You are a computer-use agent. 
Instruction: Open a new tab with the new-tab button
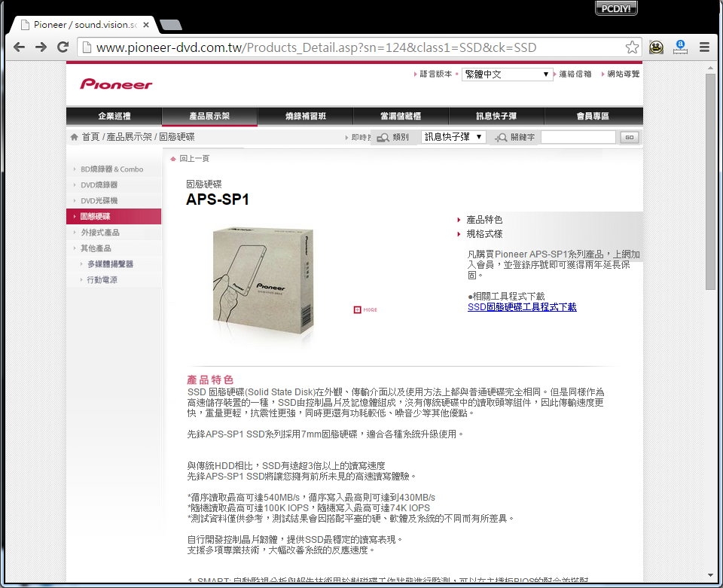click(171, 25)
